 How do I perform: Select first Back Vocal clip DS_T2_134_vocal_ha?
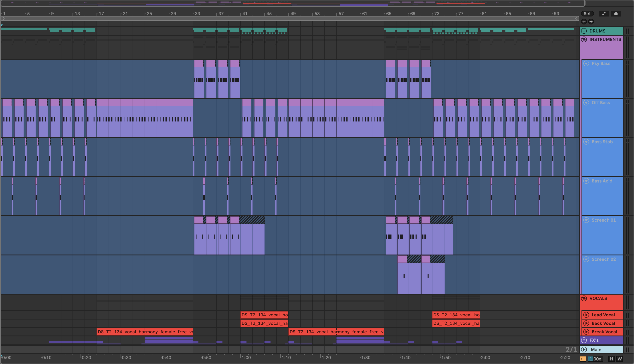pyautogui.click(x=265, y=323)
